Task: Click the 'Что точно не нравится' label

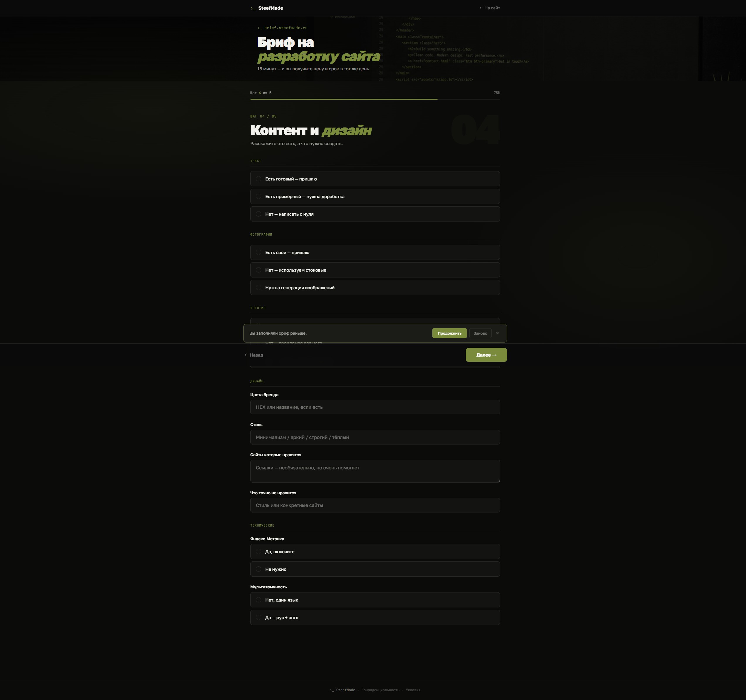Action: 273,493
